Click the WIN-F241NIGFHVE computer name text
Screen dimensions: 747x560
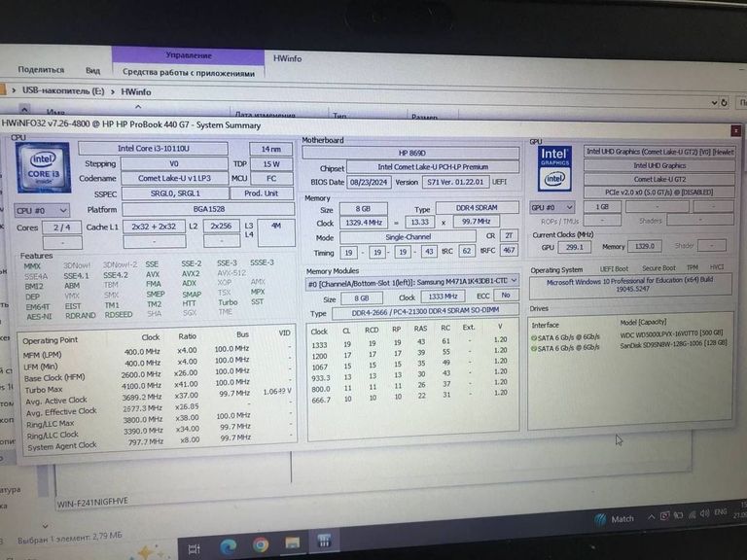[x=92, y=502]
